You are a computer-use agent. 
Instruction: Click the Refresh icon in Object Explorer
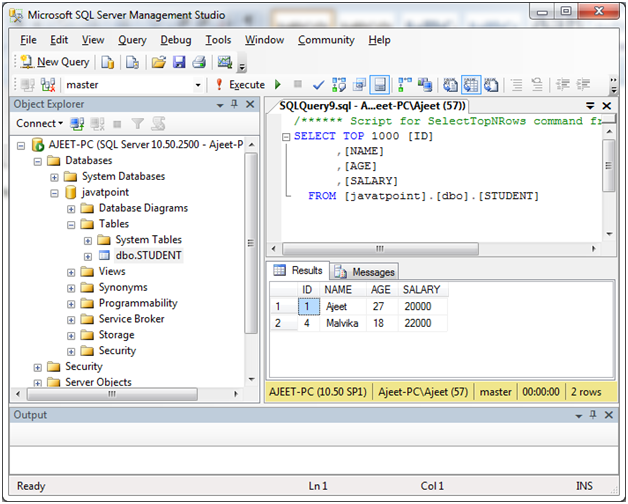(x=159, y=124)
